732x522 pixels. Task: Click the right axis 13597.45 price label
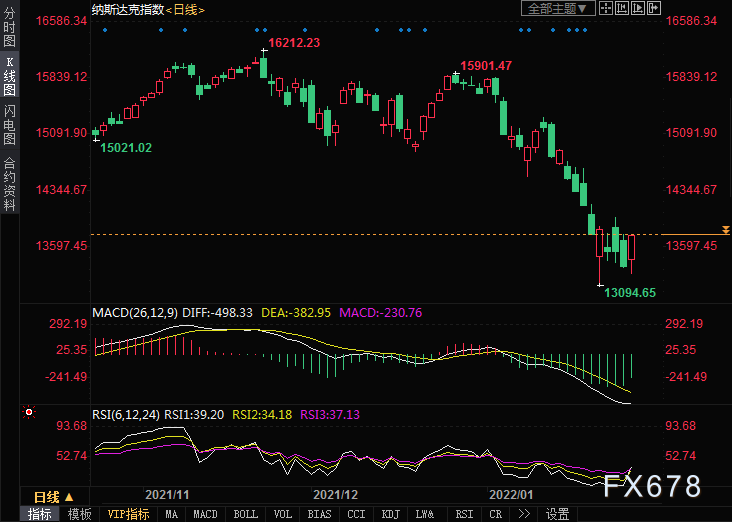coord(691,246)
